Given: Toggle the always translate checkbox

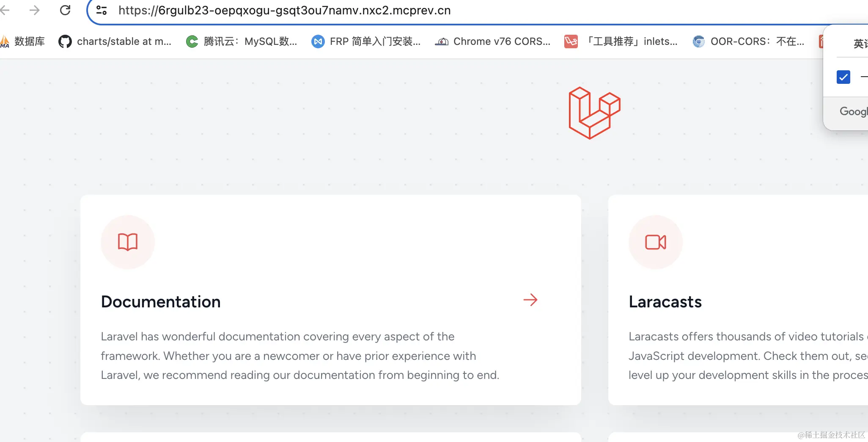Looking at the screenshot, I should tap(843, 77).
